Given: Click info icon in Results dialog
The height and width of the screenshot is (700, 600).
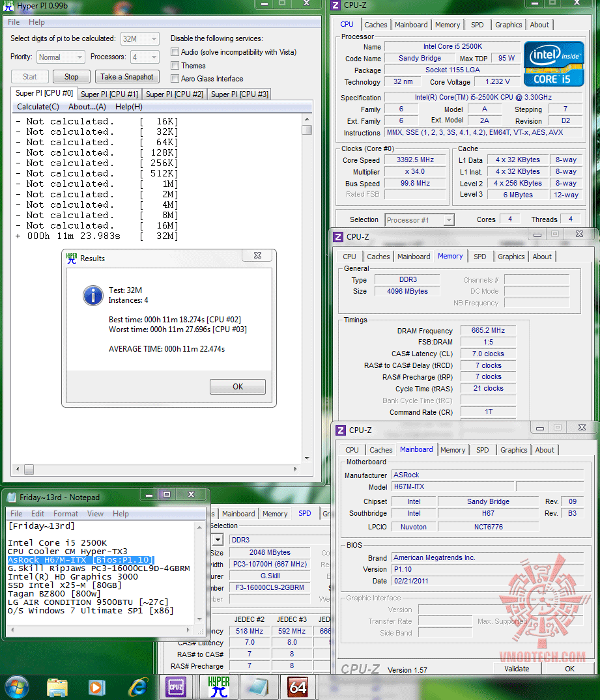Looking at the screenshot, I should tap(93, 296).
